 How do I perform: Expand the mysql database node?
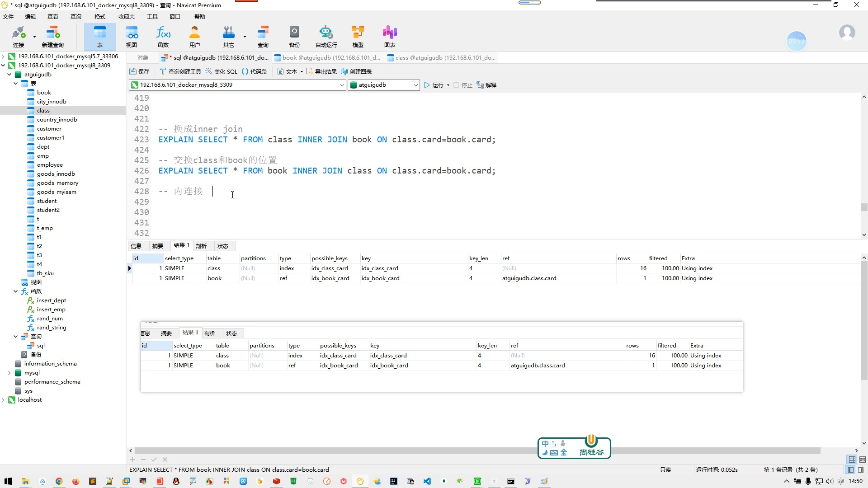pos(9,373)
